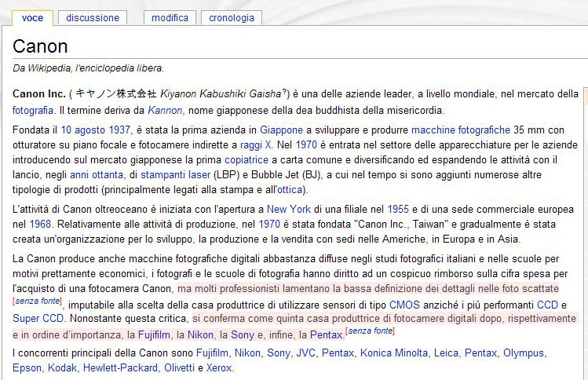
Task: Open the Hewlett-Packard link
Action: tap(120, 368)
